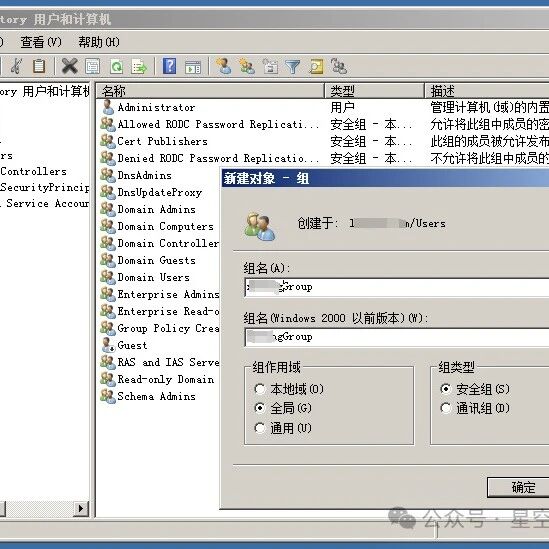Screen dimensions: 549x549
Task: Open the 查看(V) menu
Action: (41, 42)
